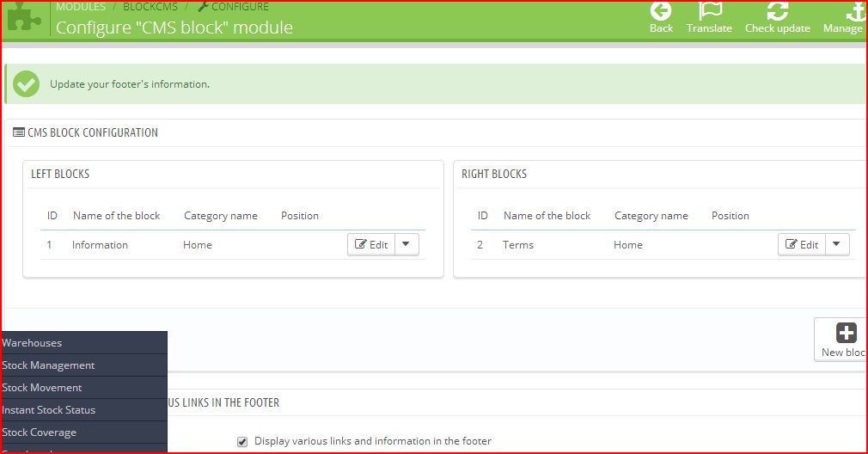Click the LEFT BLOCKS panel heading
The width and height of the screenshot is (868, 454).
[60, 174]
